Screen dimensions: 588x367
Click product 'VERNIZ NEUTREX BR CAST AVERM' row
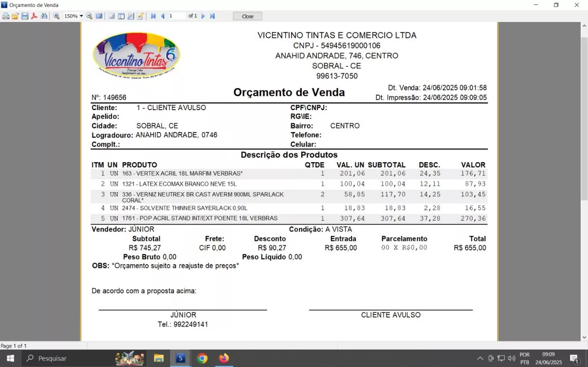pos(289,197)
